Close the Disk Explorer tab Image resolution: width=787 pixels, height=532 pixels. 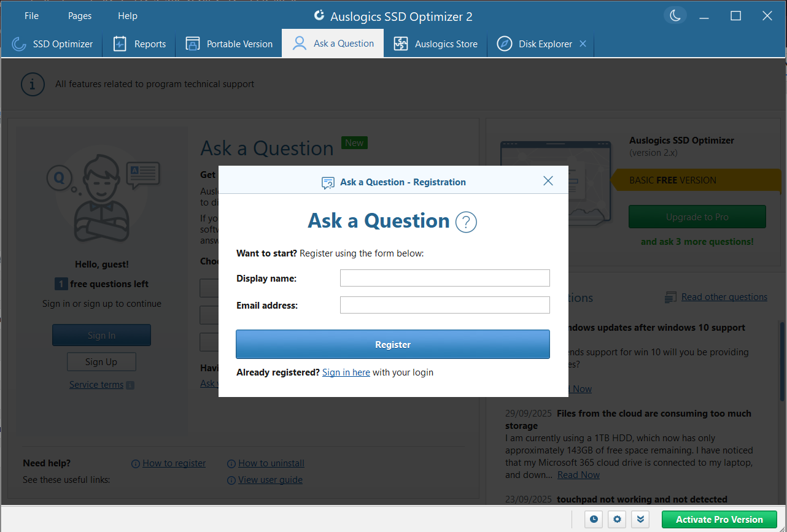click(x=583, y=44)
